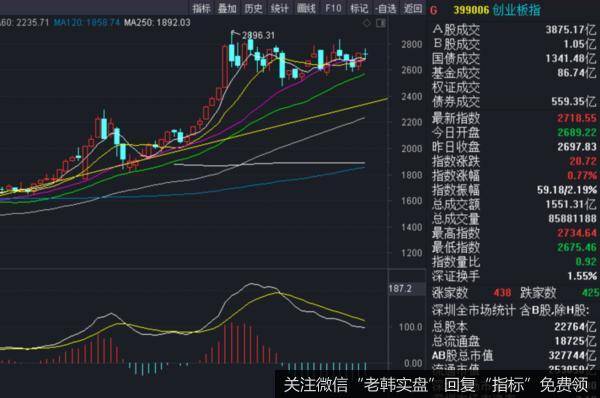Click the 涨家数 count 438
600x398 pixels.
pos(502,293)
